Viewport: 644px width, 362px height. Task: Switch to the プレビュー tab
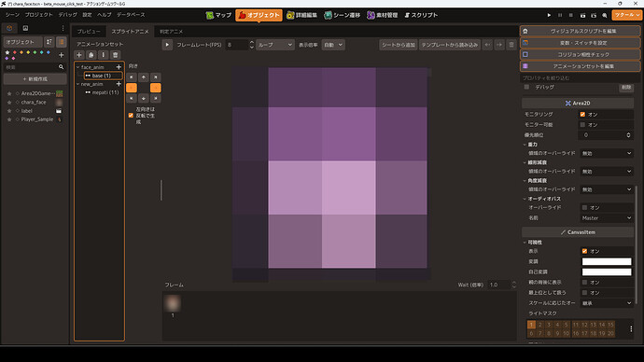[x=89, y=31]
